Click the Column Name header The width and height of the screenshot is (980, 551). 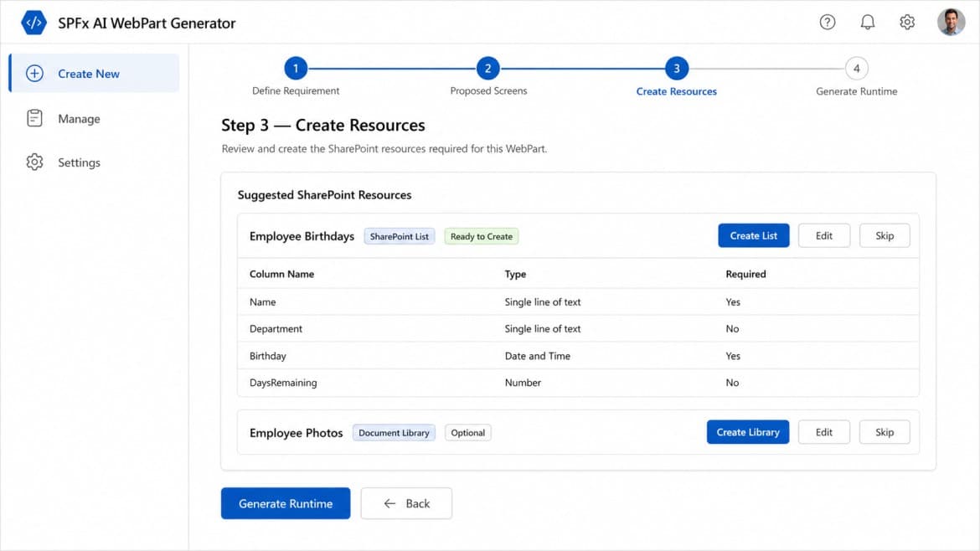[282, 275]
